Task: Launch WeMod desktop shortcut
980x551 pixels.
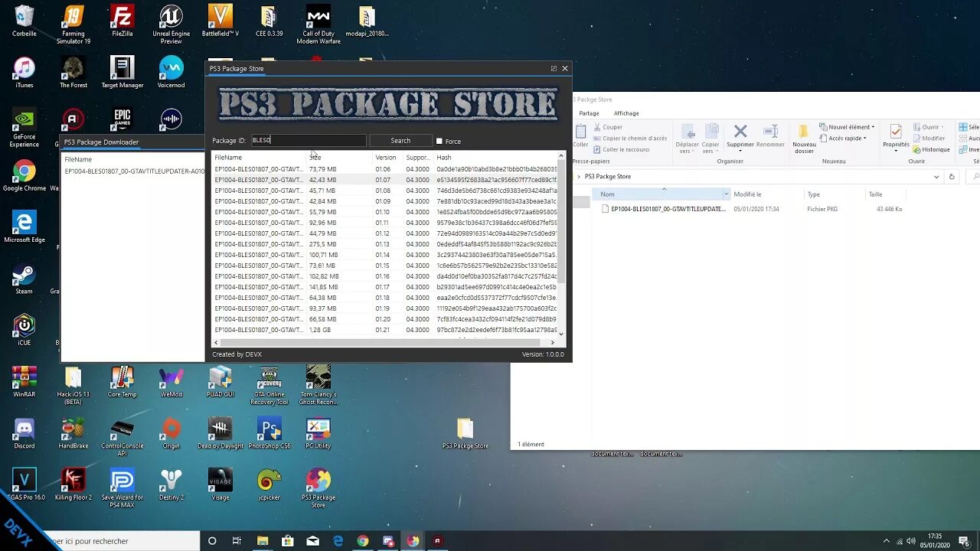Action: tap(171, 383)
